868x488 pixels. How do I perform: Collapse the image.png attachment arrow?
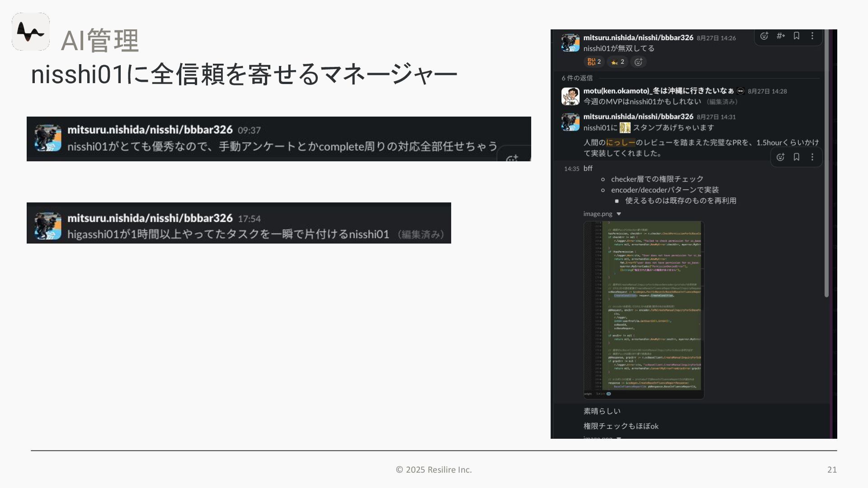click(619, 214)
